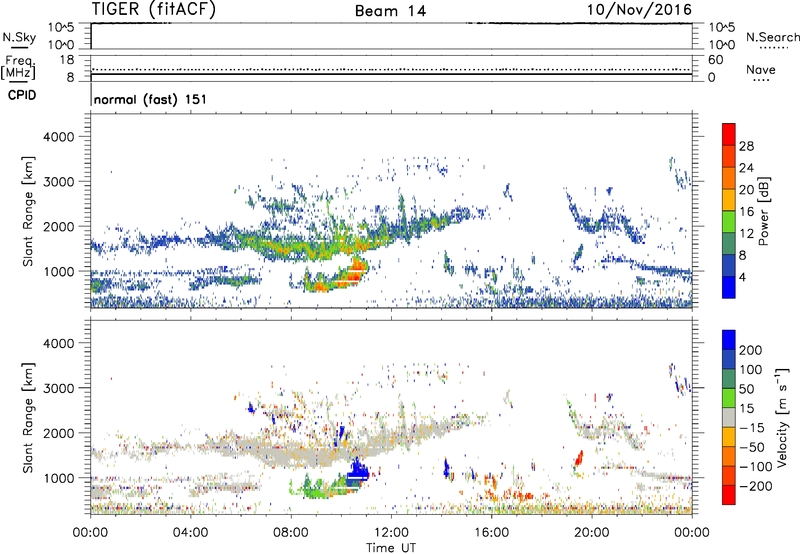Click the red velocity streak near 19:30 UT

click(579, 458)
